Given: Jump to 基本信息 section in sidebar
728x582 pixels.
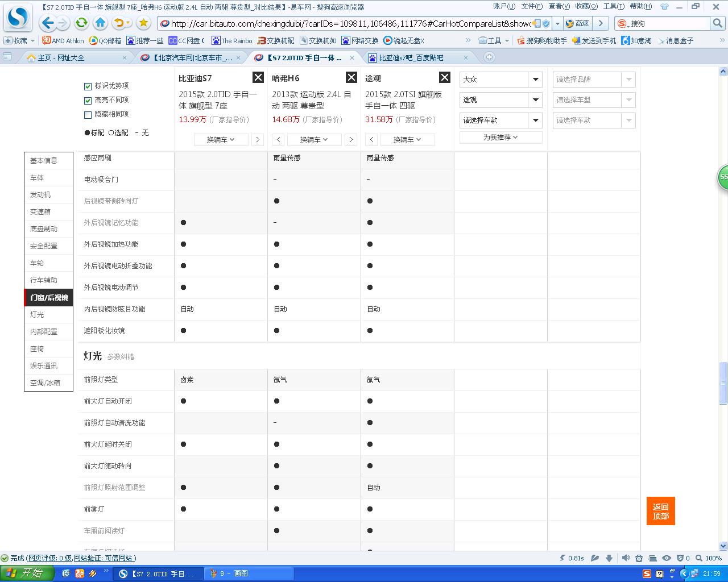Looking at the screenshot, I should click(x=48, y=161).
